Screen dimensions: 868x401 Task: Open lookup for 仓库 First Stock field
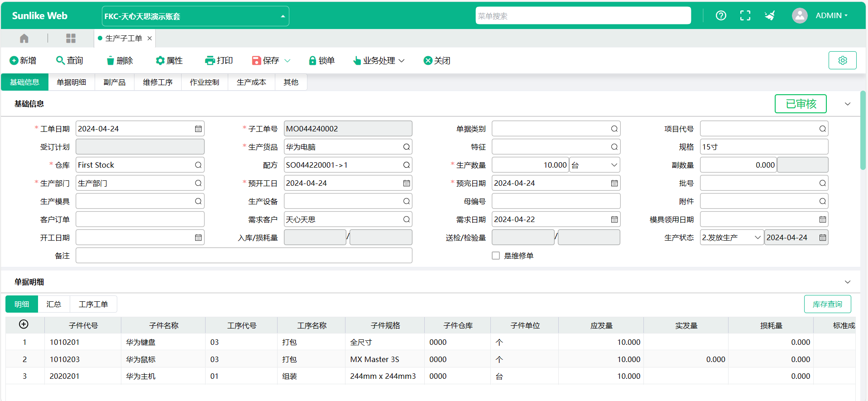(198, 165)
